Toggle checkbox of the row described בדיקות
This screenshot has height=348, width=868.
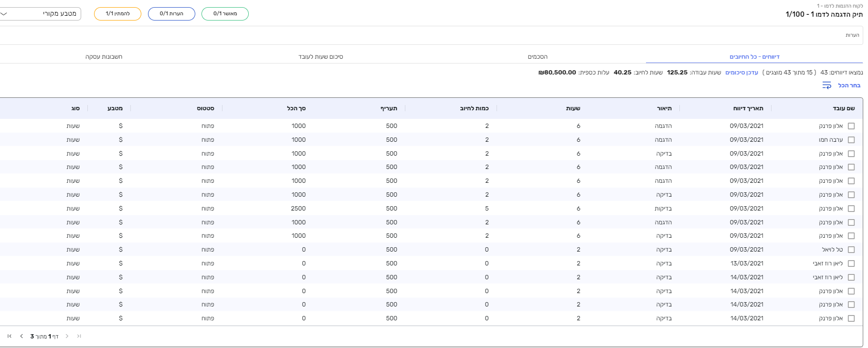pos(851,209)
